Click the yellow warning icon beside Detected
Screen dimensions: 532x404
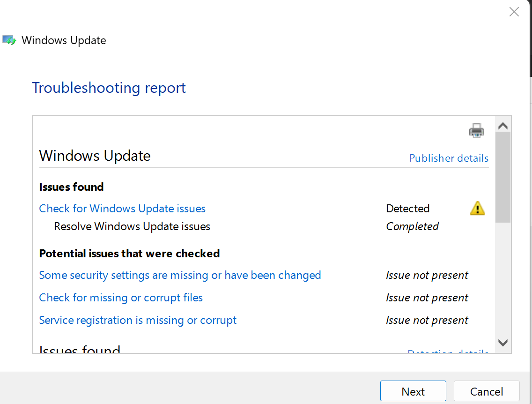pyautogui.click(x=477, y=208)
